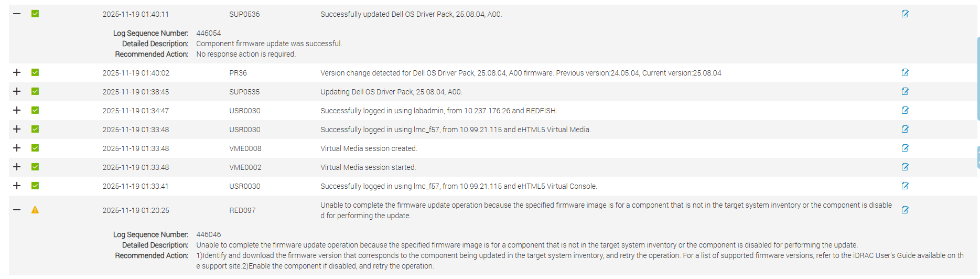Image resolution: width=980 pixels, height=279 pixels.
Task: Edit comment for Virtual Media session created
Action: pos(905,148)
